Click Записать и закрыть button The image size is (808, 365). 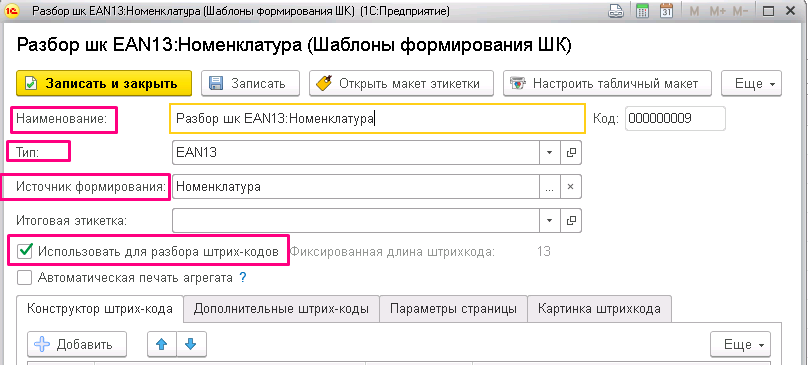104,84
